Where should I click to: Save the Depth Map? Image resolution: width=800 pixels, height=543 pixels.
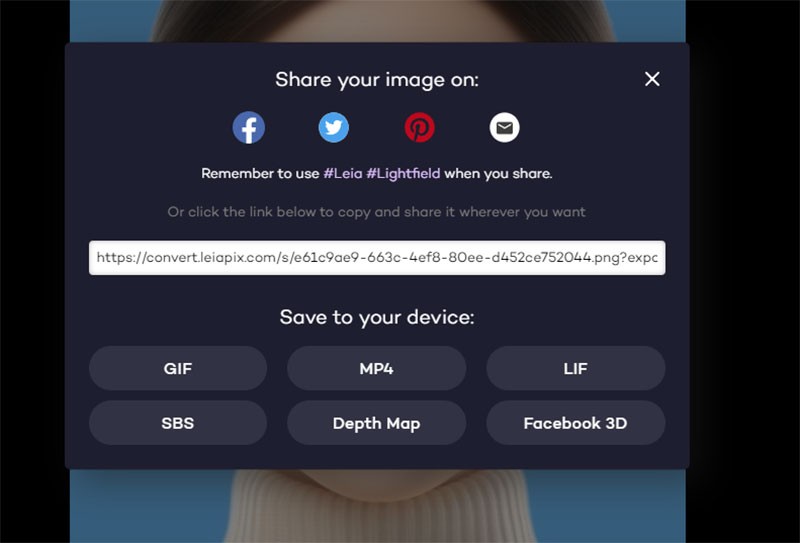click(x=377, y=423)
